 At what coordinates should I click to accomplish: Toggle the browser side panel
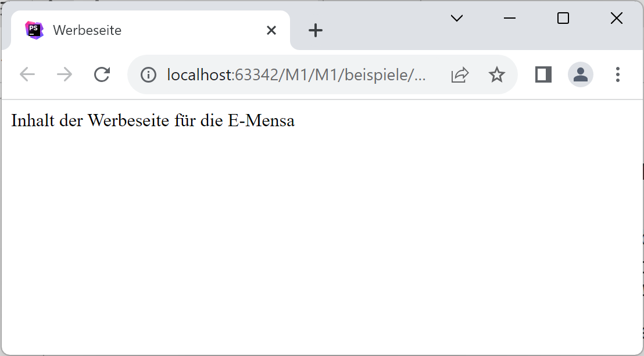coord(543,74)
